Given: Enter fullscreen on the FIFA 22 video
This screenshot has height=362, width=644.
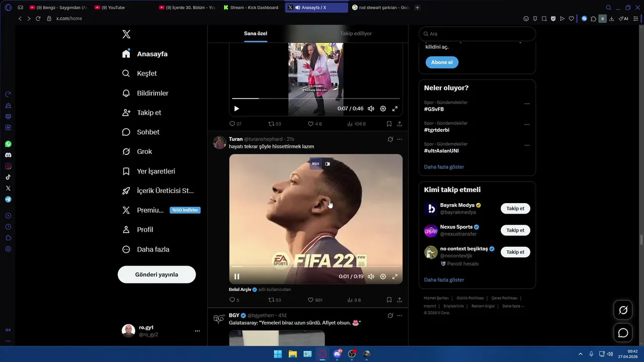Looking at the screenshot, I should coord(395,277).
